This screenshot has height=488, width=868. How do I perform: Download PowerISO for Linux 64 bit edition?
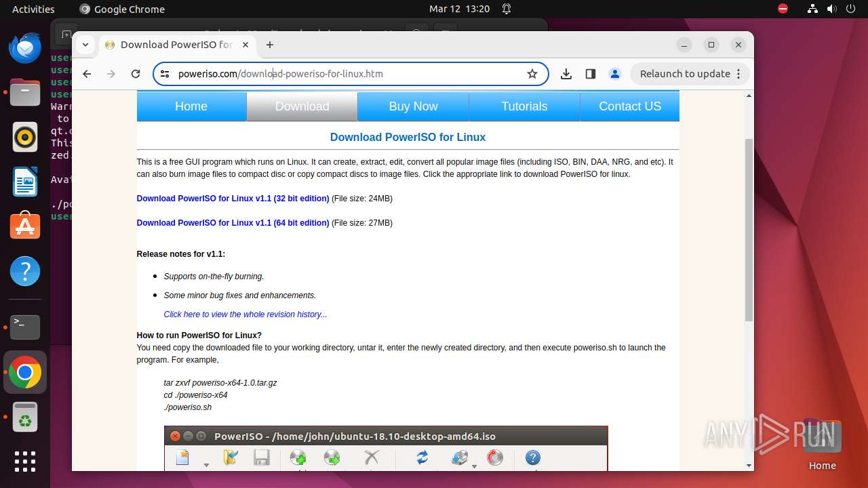(x=233, y=223)
